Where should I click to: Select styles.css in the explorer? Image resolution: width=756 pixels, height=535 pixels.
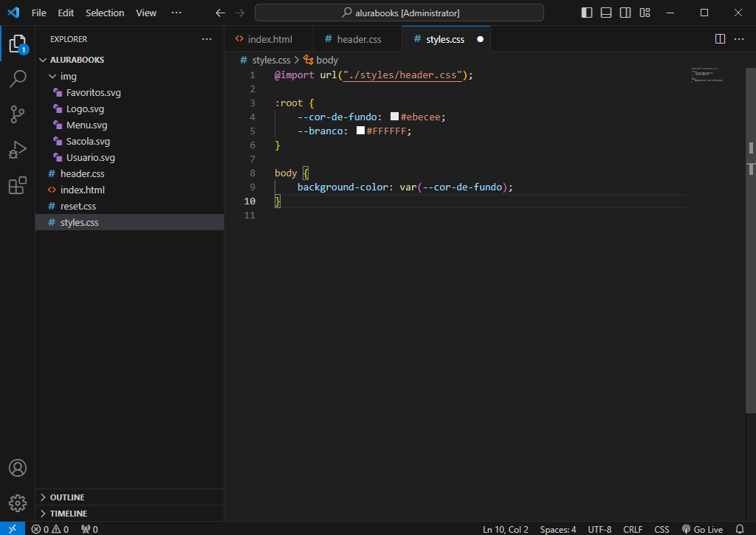coord(129,222)
